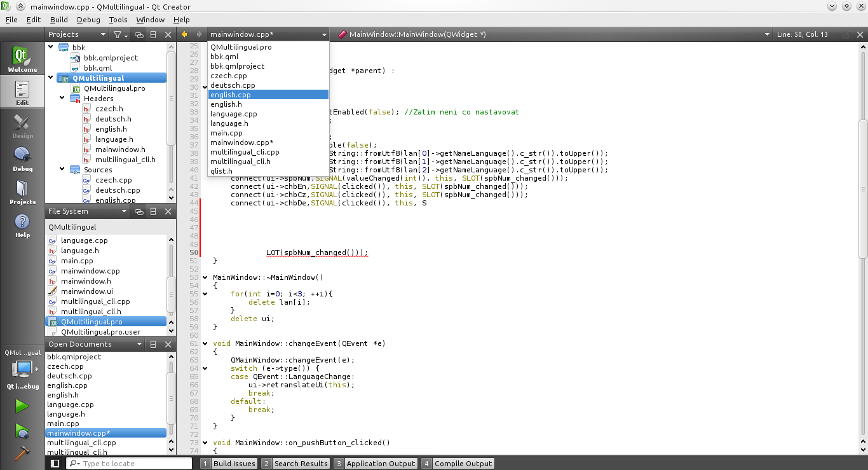Toggle synchronize with editor in Projects panel
Screen dimensions: 868x470
point(139,34)
